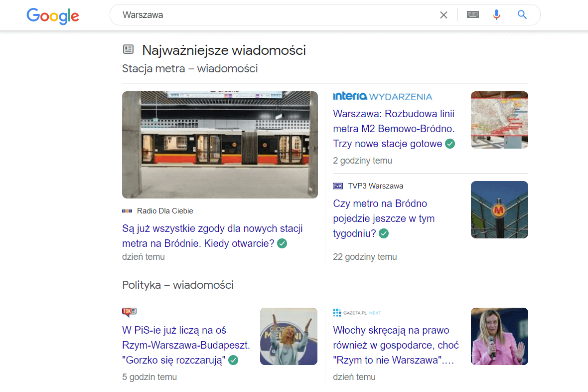This screenshot has height=392, width=588.
Task: Open article Włochy skręcają na prawo
Action: tap(396, 345)
